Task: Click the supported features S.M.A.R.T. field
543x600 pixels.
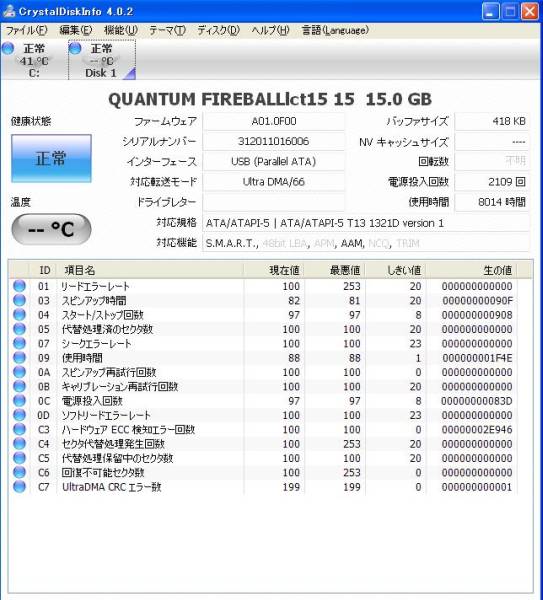Action: point(366,243)
